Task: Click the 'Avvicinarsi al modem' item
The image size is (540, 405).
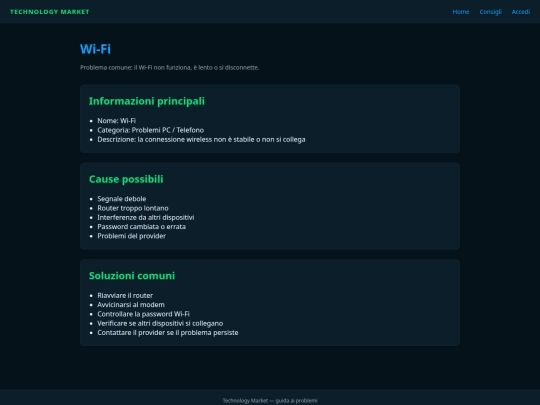Action: pos(131,305)
